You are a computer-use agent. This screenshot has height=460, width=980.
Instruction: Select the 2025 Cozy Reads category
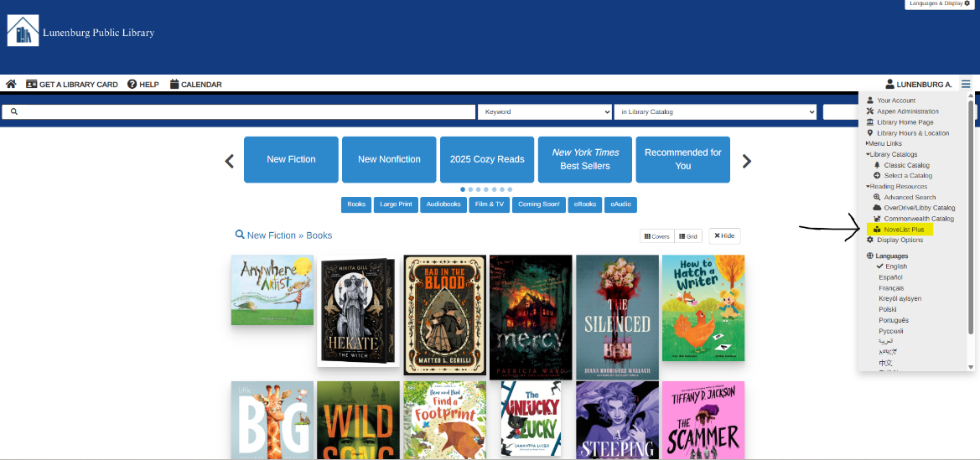pyautogui.click(x=487, y=159)
